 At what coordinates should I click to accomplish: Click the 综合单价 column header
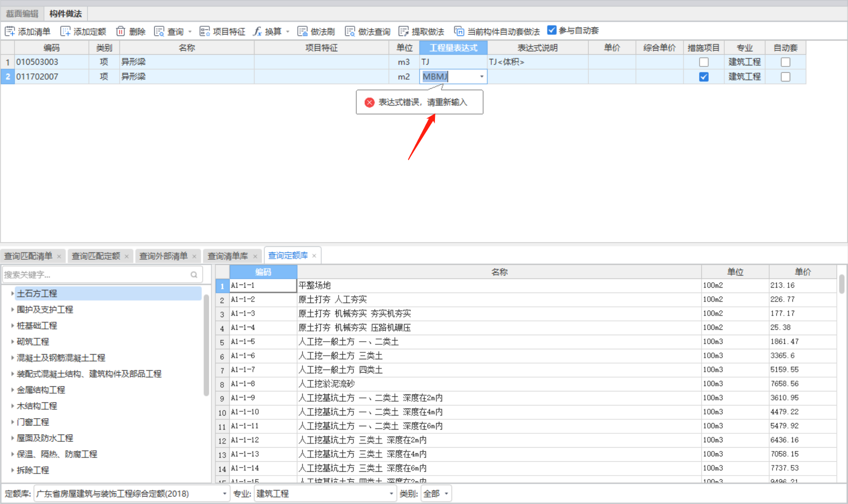(x=659, y=48)
